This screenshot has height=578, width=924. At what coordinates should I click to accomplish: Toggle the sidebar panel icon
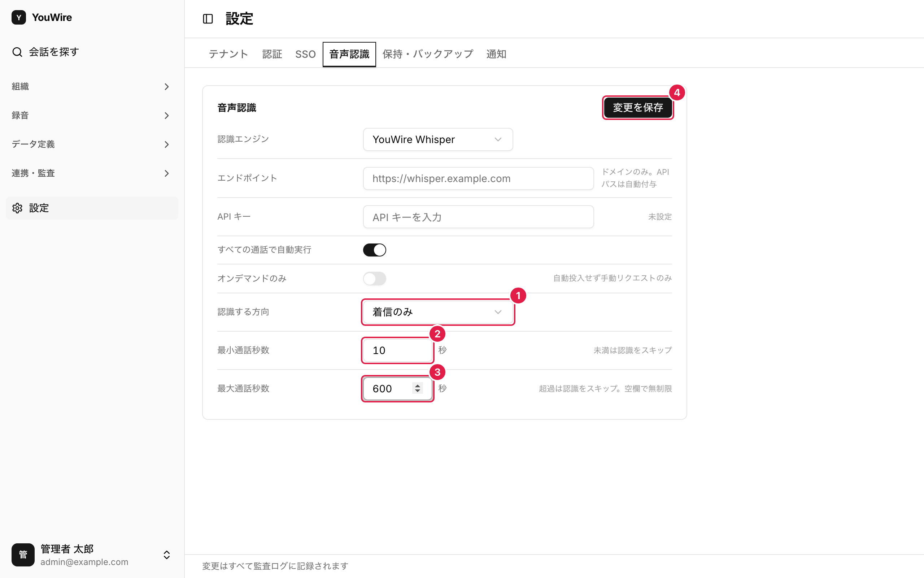point(208,19)
